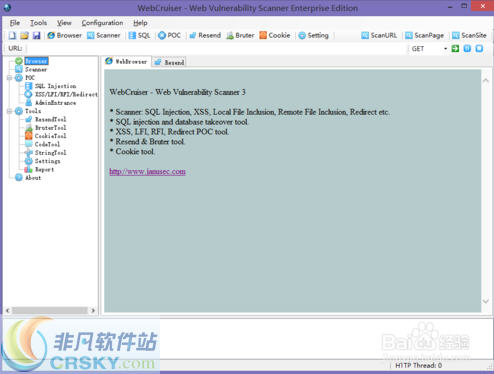The image size is (494, 374).
Task: Open the View menu
Action: 64,23
